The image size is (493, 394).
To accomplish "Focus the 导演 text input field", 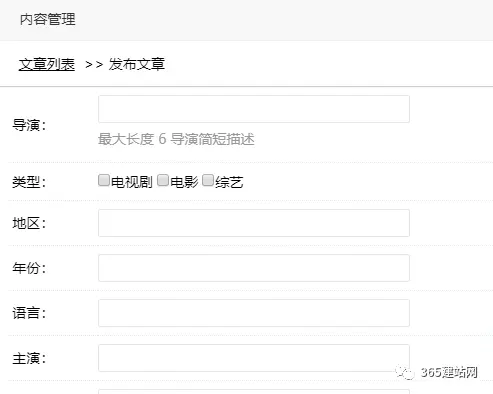I will coord(254,109).
